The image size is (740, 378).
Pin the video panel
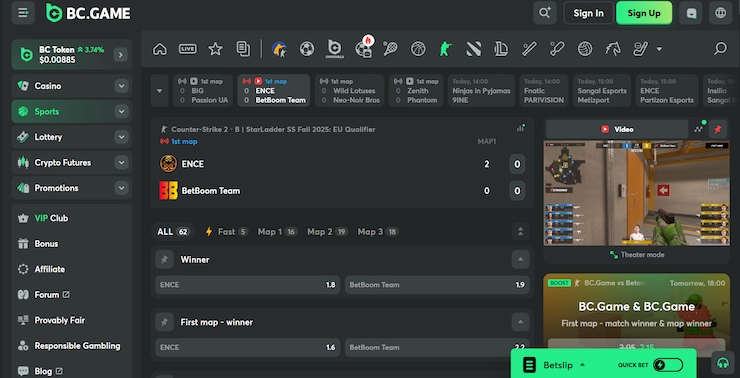(718, 129)
